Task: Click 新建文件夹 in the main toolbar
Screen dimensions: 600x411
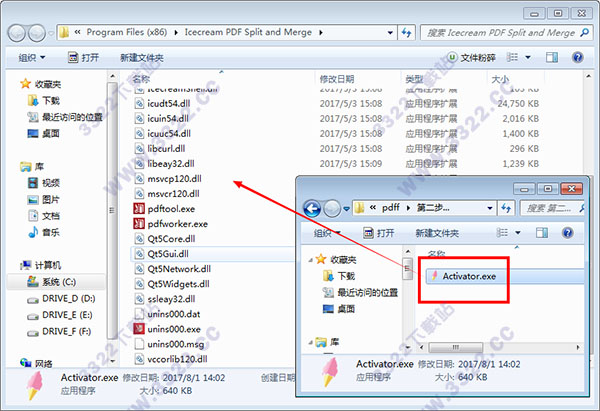Action: click(142, 58)
